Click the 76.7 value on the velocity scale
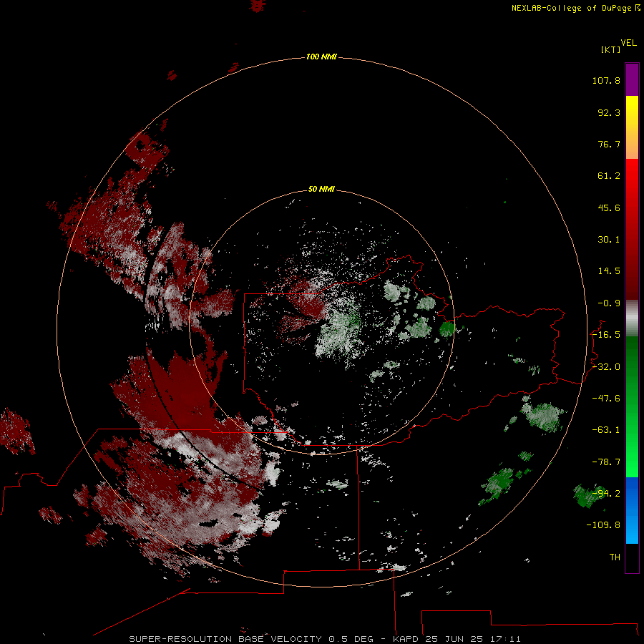The width and height of the screenshot is (644, 644). point(609,144)
